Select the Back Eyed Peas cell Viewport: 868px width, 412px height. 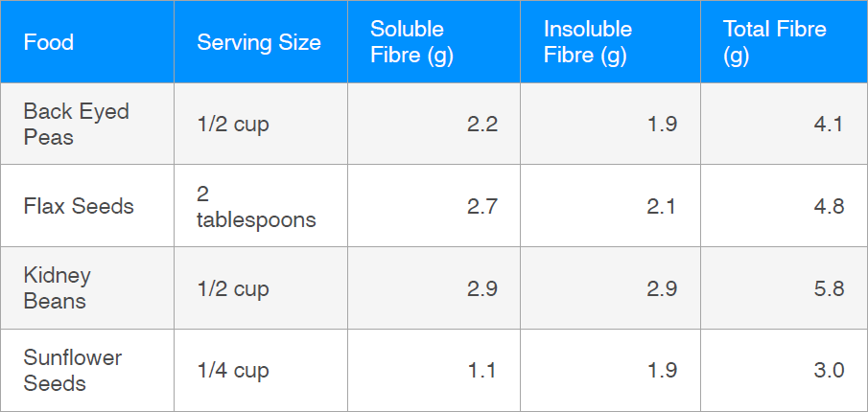click(x=87, y=124)
